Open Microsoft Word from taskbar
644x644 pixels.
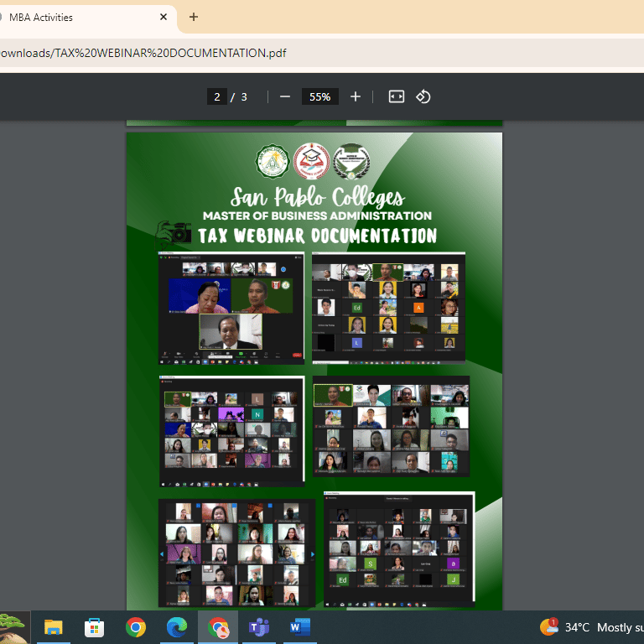[x=300, y=627]
